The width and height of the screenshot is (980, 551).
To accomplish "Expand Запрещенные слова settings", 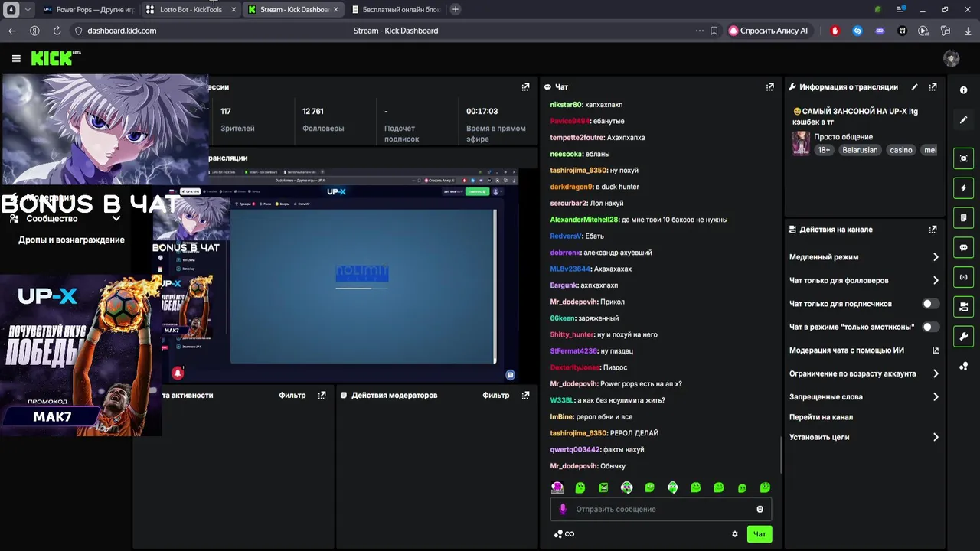I will (x=936, y=397).
